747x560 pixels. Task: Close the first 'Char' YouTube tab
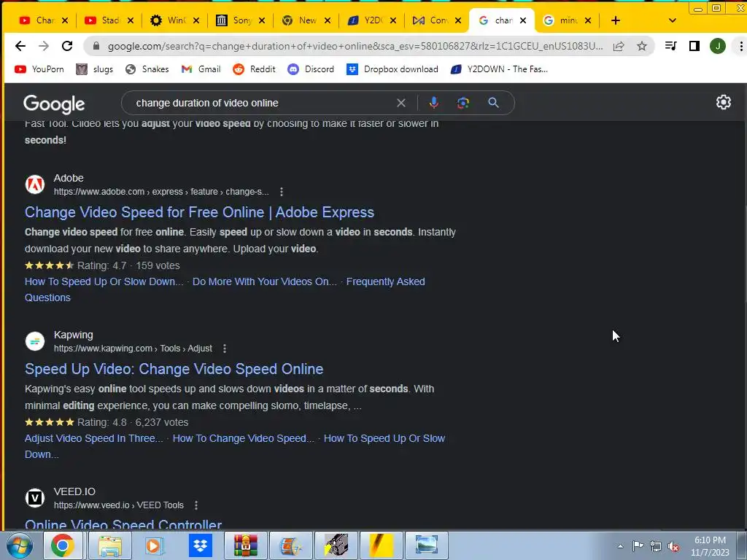pyautogui.click(x=65, y=20)
